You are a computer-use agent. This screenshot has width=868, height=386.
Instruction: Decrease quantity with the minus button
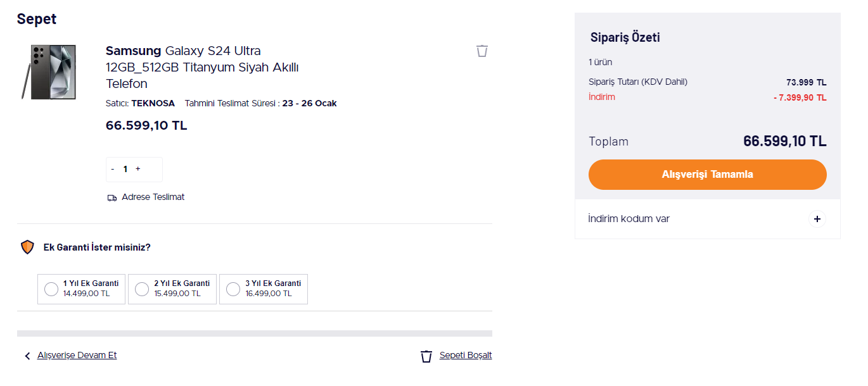point(113,169)
